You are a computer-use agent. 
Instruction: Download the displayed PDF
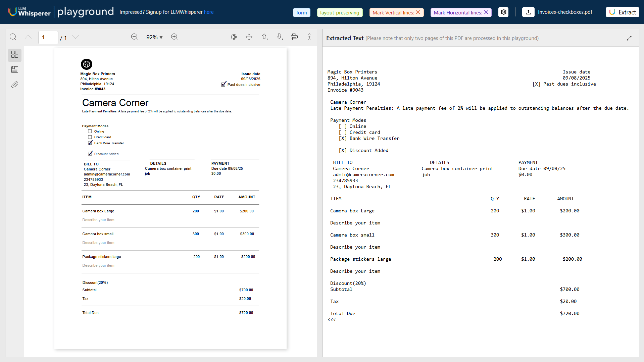(x=279, y=37)
